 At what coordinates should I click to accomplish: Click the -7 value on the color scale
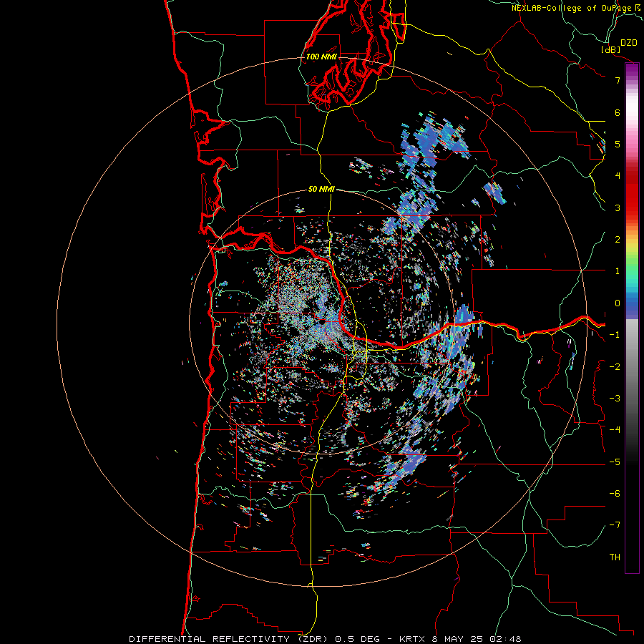click(615, 525)
